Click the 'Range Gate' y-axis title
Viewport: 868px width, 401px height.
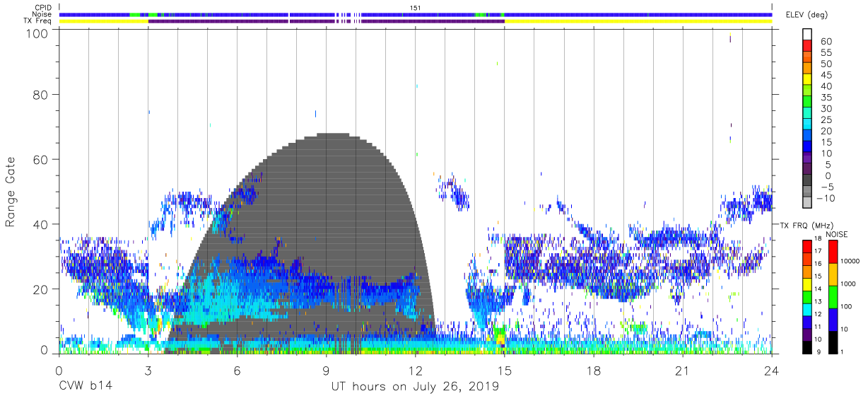(11, 193)
